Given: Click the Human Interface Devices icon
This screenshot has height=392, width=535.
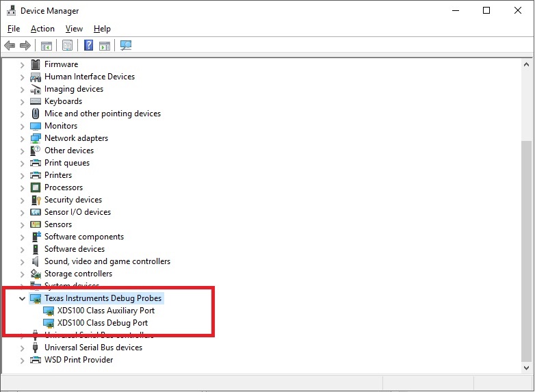Looking at the screenshot, I should pyautogui.click(x=36, y=77).
